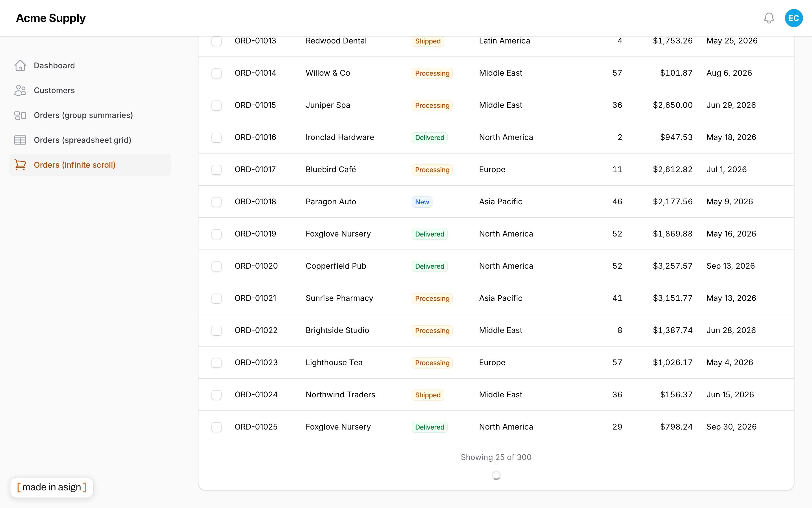Viewport: 812px width, 508px height.
Task: Open the EC user avatar
Action: click(x=794, y=18)
